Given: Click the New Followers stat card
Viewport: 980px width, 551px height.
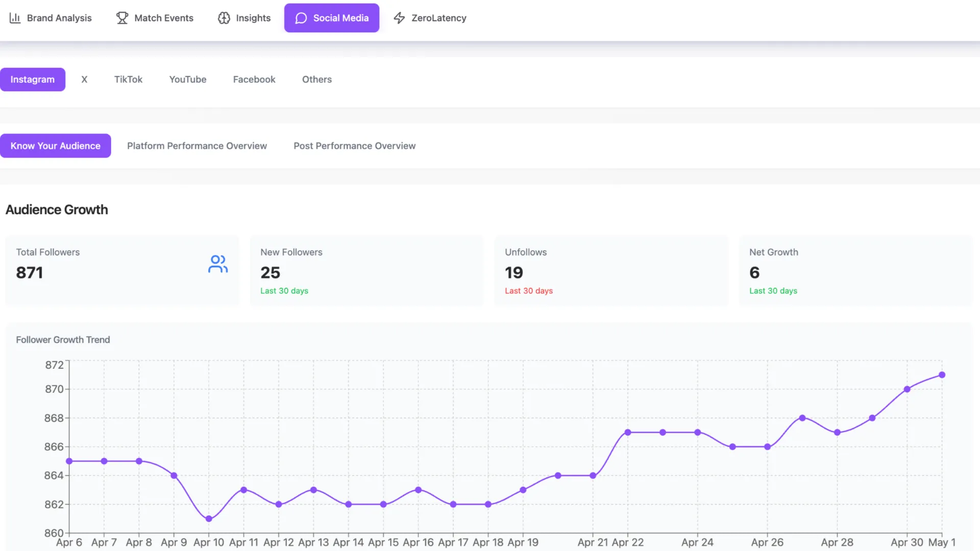Looking at the screenshot, I should click(x=366, y=270).
